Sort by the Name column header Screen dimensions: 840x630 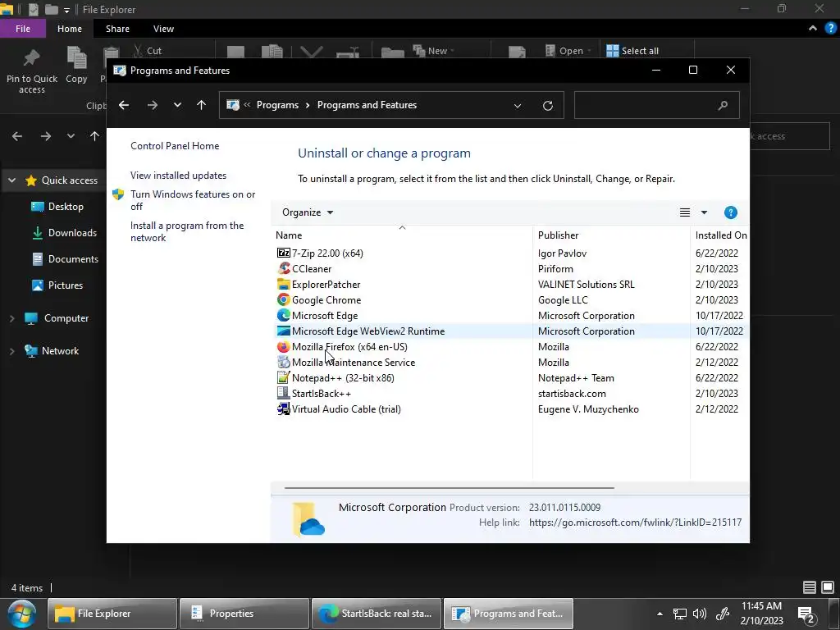402,235
